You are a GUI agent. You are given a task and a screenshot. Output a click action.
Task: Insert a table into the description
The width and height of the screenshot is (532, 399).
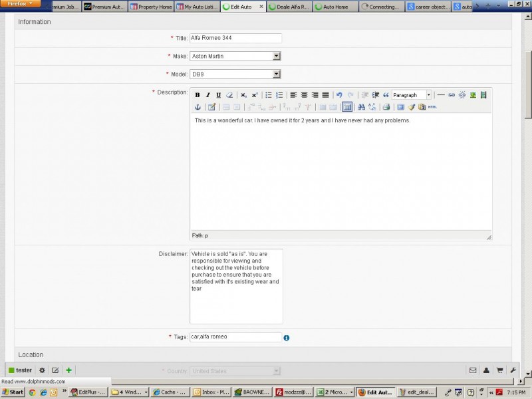tap(347, 107)
